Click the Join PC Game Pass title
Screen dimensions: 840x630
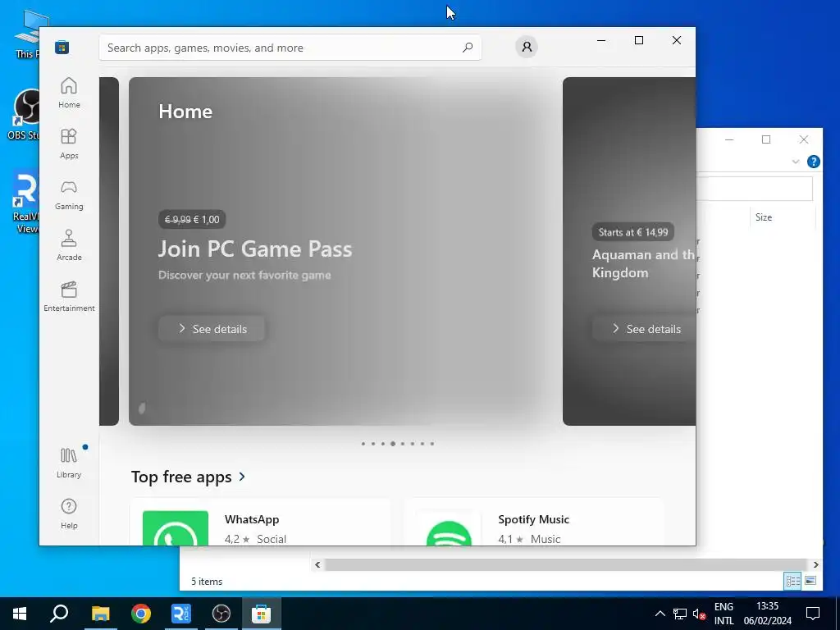coord(255,249)
